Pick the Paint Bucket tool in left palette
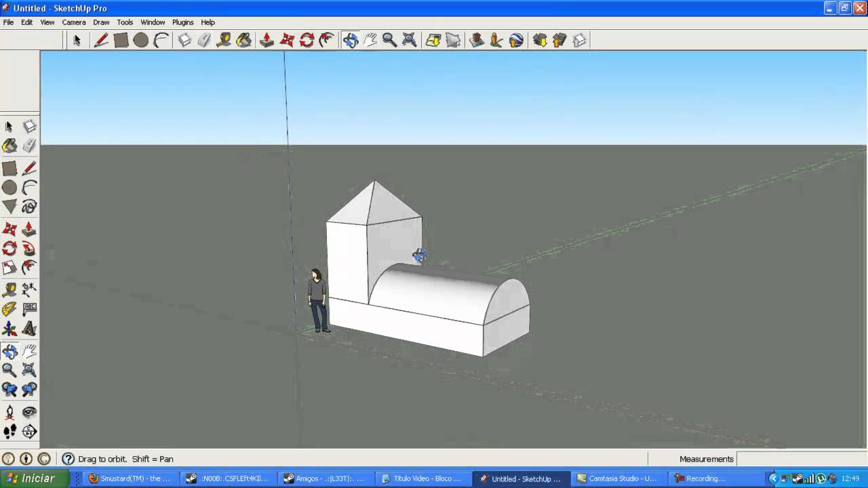 [x=9, y=145]
